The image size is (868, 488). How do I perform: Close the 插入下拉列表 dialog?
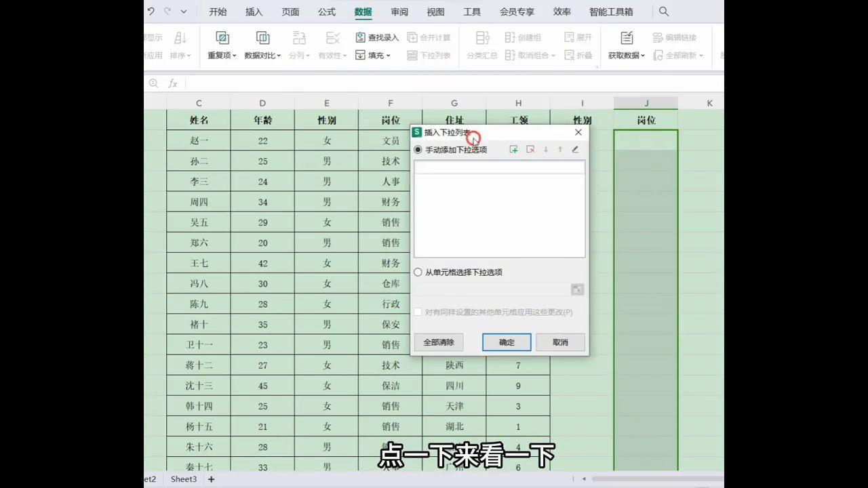(x=578, y=132)
